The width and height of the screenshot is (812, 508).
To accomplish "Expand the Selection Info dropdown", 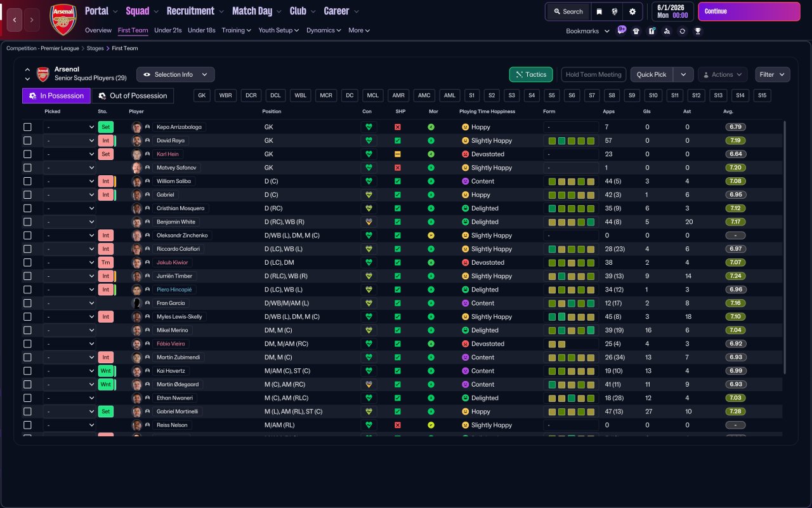I will (176, 74).
